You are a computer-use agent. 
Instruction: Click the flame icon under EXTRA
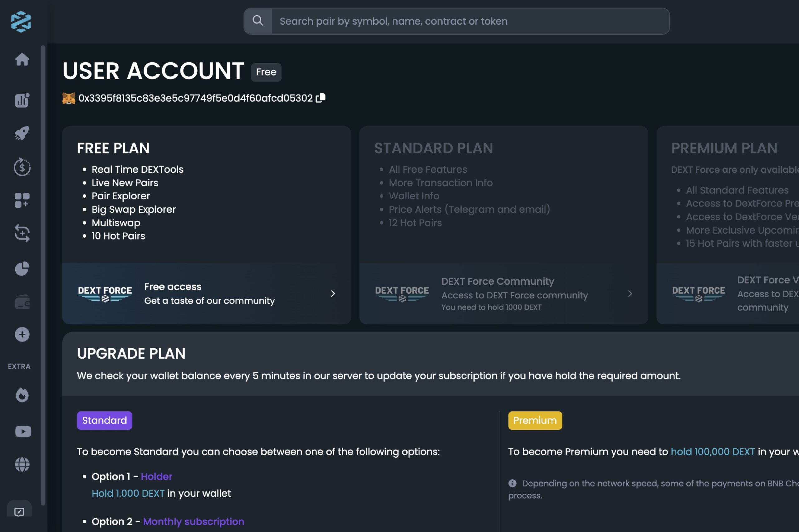click(22, 395)
